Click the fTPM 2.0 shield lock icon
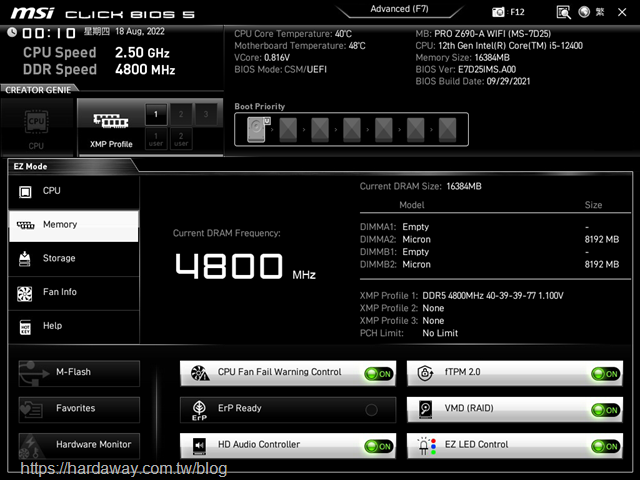The height and width of the screenshot is (480, 640). click(x=425, y=373)
